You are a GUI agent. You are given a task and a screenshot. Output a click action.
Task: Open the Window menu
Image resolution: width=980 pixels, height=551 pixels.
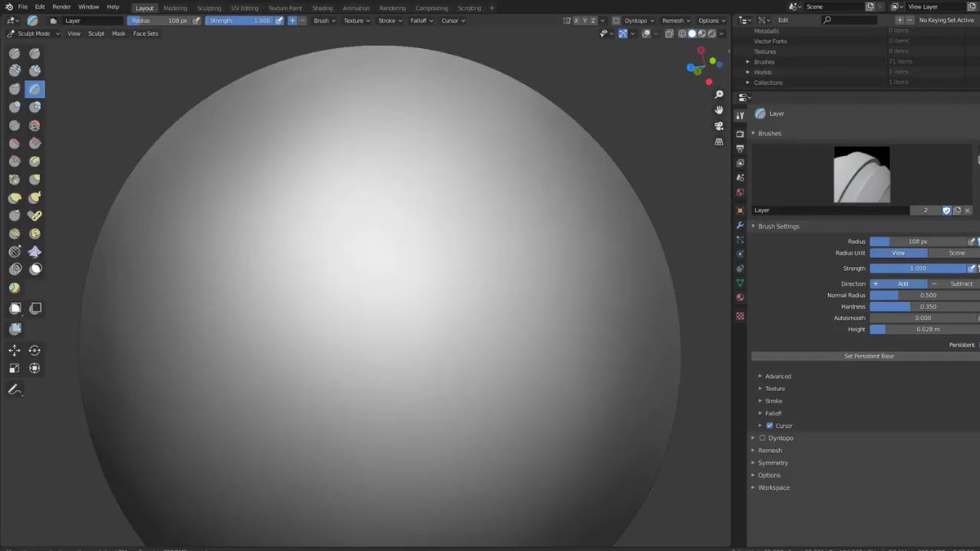(88, 7)
